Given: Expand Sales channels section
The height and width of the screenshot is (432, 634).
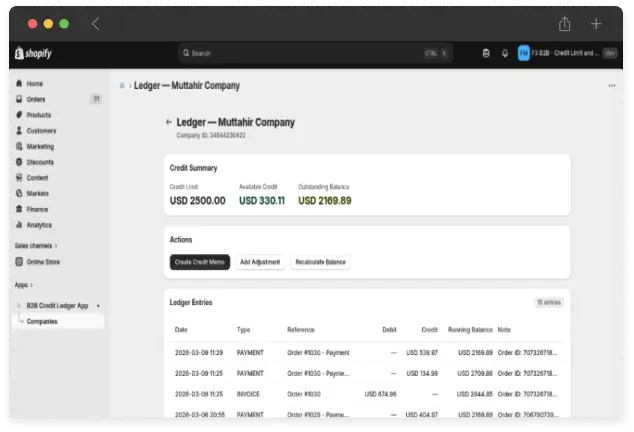Looking at the screenshot, I should [36, 246].
